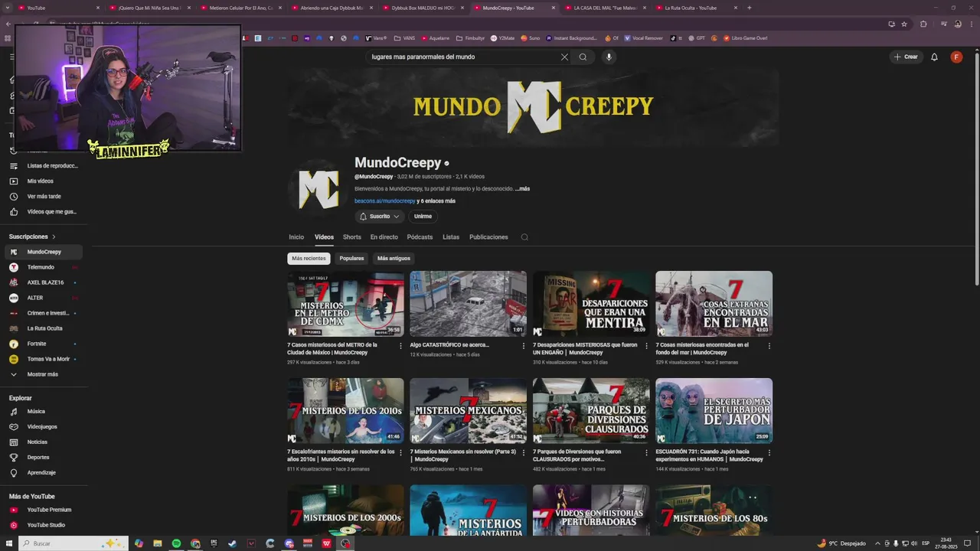This screenshot has width=980, height=551.
Task: Click into the YouTube search field
Action: pos(463,57)
